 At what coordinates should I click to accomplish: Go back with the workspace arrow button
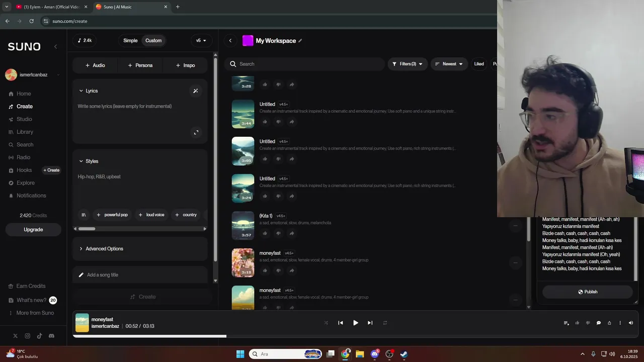[x=230, y=41]
